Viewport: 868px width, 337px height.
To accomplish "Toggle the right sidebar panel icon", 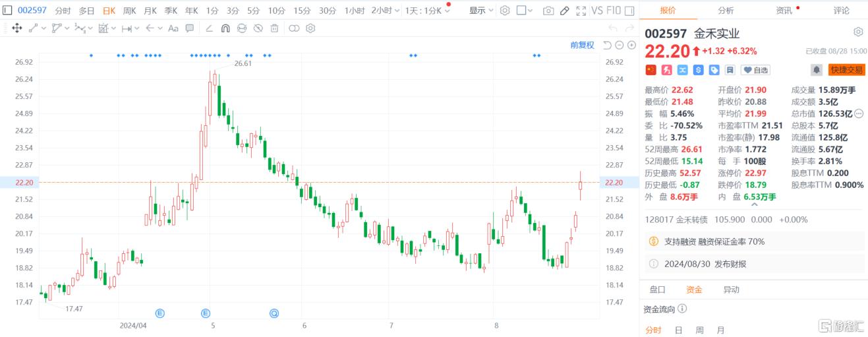I will (x=630, y=11).
